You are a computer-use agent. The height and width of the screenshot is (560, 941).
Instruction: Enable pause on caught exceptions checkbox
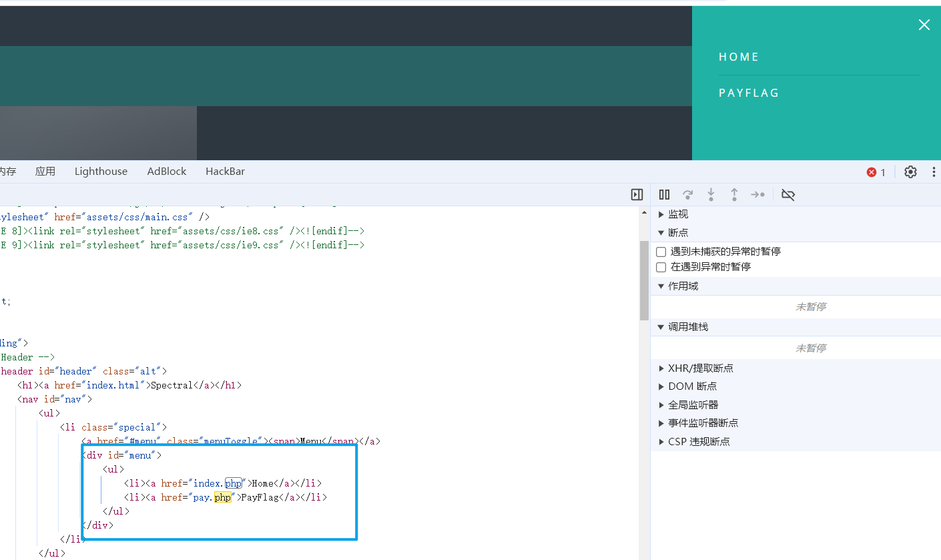point(661,267)
